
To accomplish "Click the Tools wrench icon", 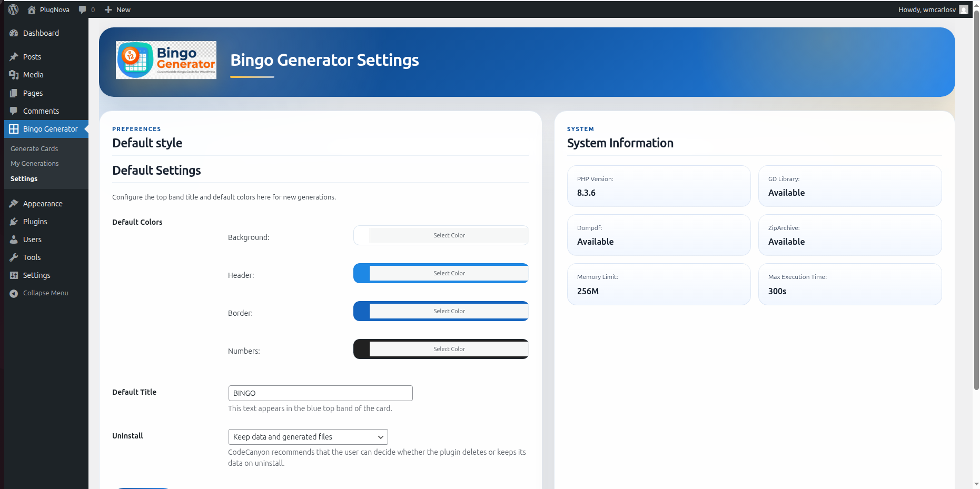I will click(x=14, y=257).
